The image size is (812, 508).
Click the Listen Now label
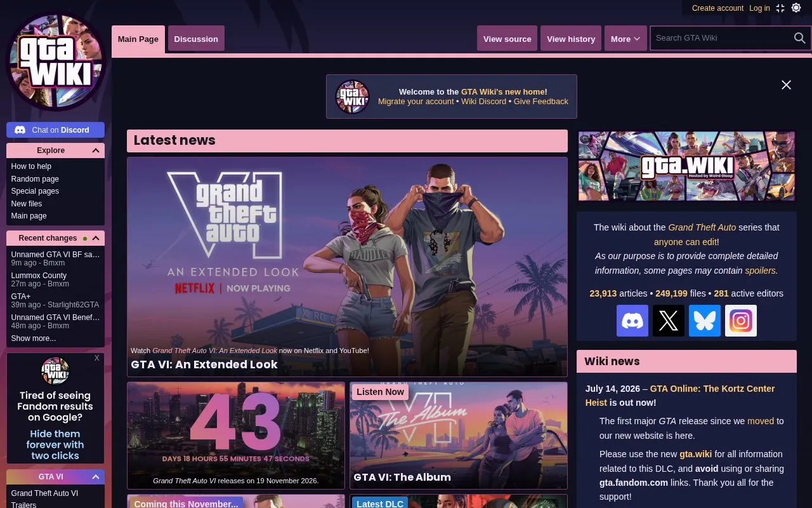[380, 392]
